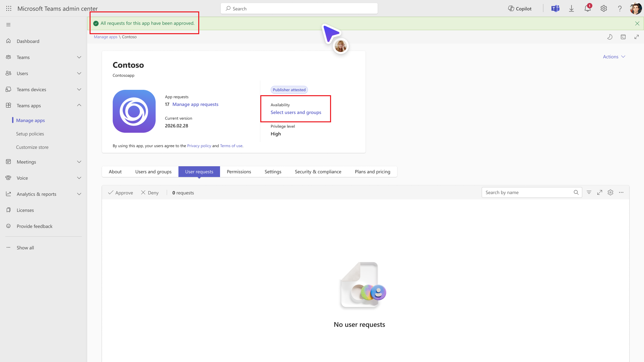Expand the requests table to full view
The height and width of the screenshot is (362, 644).
pos(600,192)
